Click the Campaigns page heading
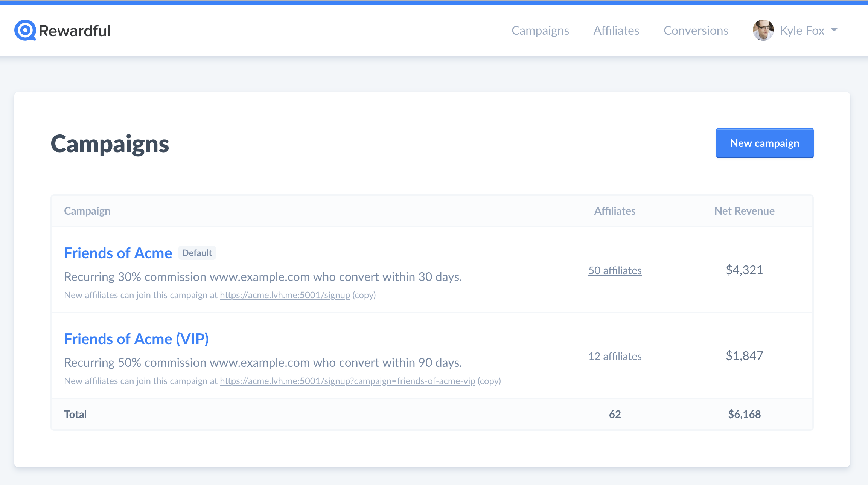 [x=110, y=144]
